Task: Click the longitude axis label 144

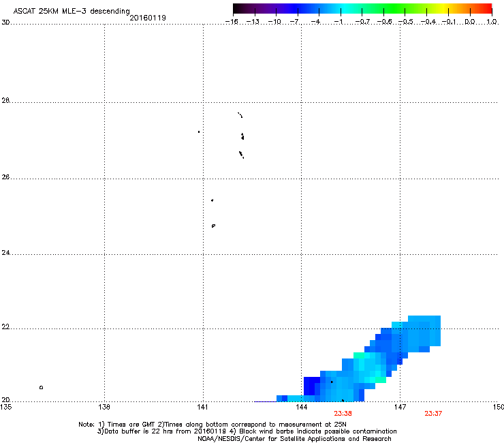Action: coord(302,408)
